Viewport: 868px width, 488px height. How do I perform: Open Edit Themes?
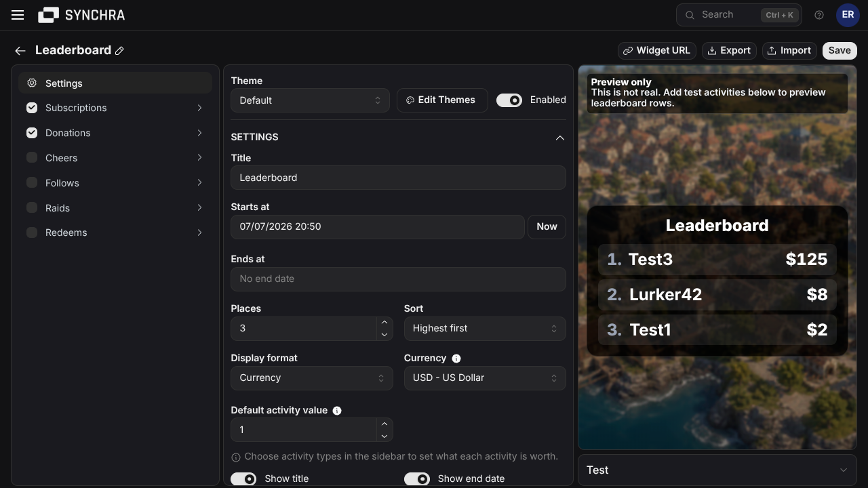click(442, 100)
